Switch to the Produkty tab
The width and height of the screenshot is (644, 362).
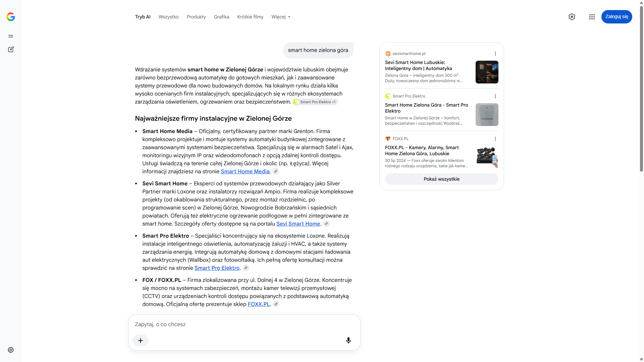(x=196, y=17)
